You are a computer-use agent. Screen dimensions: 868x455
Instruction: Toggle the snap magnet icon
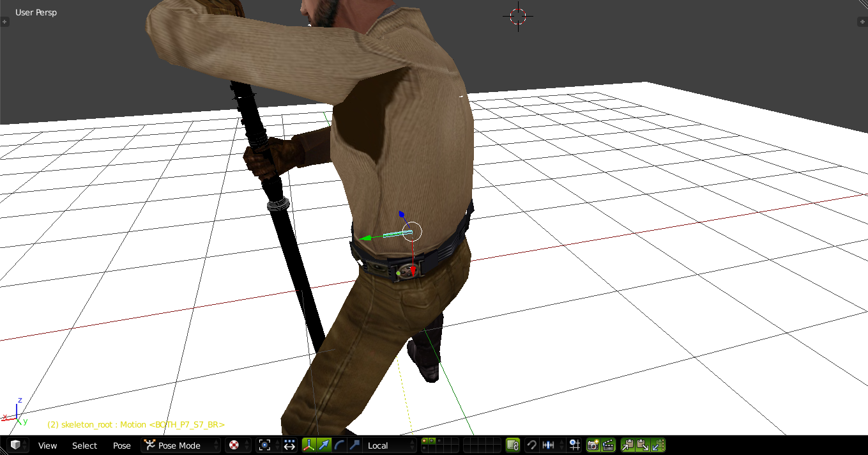point(531,445)
